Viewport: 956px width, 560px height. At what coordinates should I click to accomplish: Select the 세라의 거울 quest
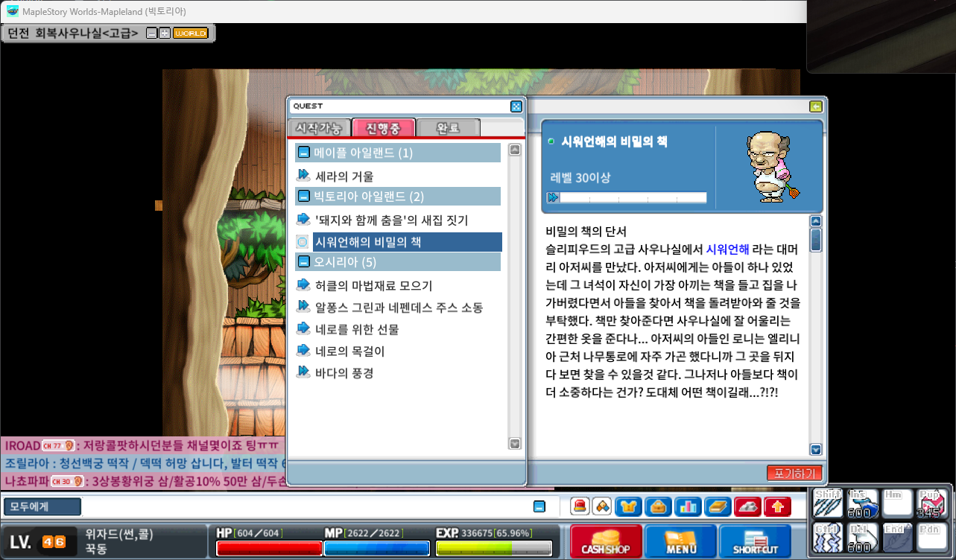(344, 176)
